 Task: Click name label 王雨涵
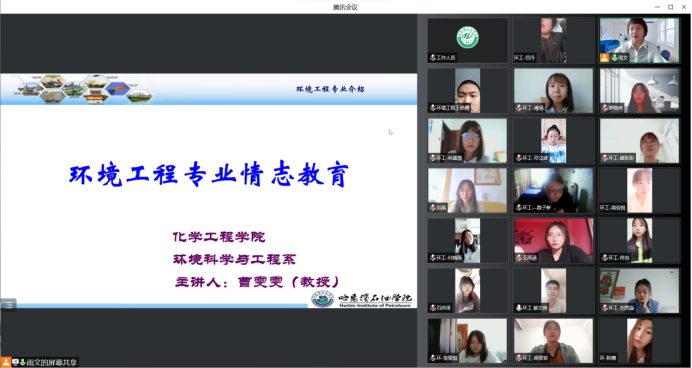pyautogui.click(x=529, y=258)
